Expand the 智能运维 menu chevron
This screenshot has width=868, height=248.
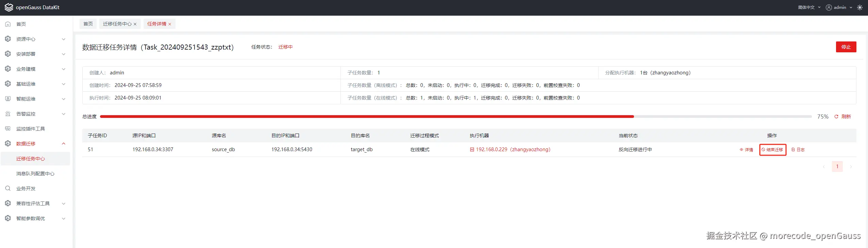pos(64,99)
